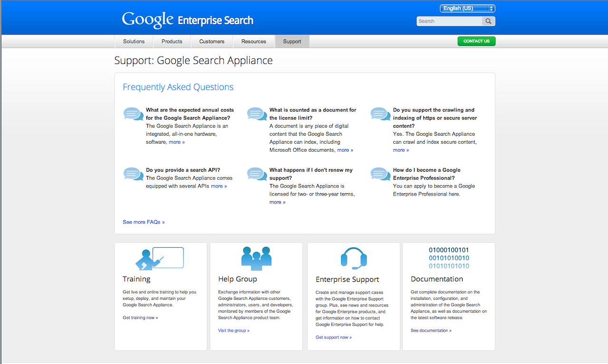Follow 'more »' under license limit answer

tap(345, 150)
